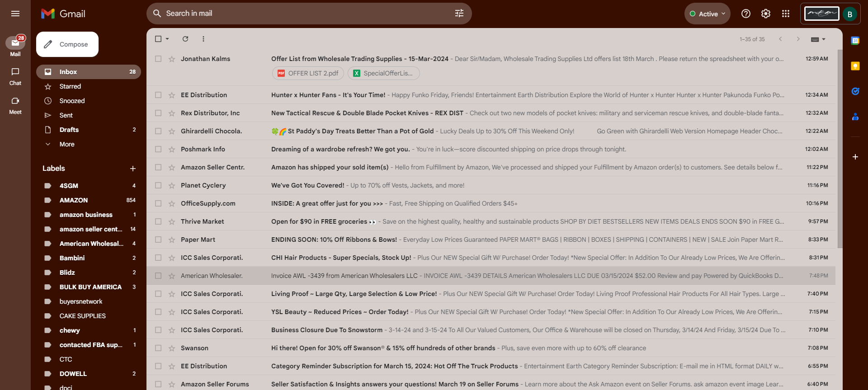Open the Inbox folder

coord(89,72)
